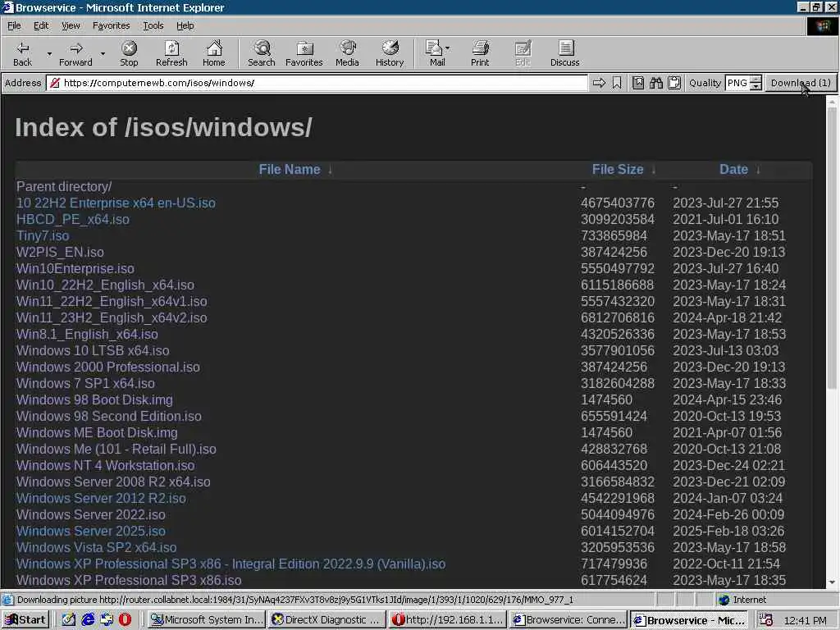Stop page loading with Stop button
Screen dimensions: 840x630
(129, 53)
